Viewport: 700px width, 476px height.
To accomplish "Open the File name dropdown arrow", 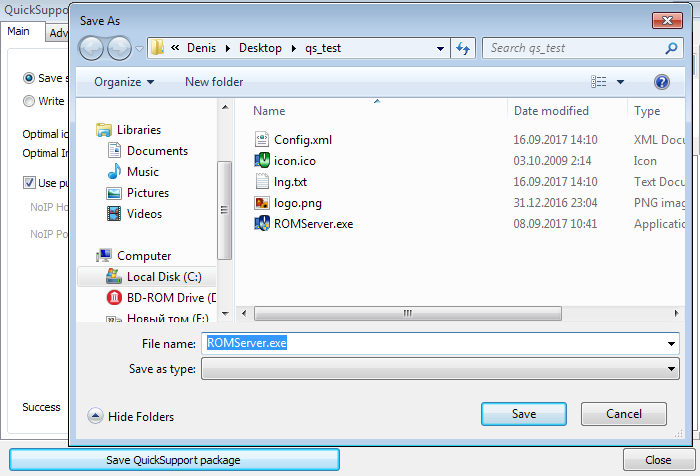I will (x=671, y=344).
